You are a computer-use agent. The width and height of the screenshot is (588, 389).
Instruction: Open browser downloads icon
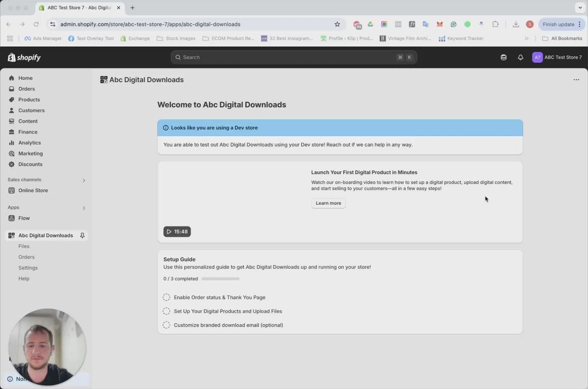tap(516, 24)
